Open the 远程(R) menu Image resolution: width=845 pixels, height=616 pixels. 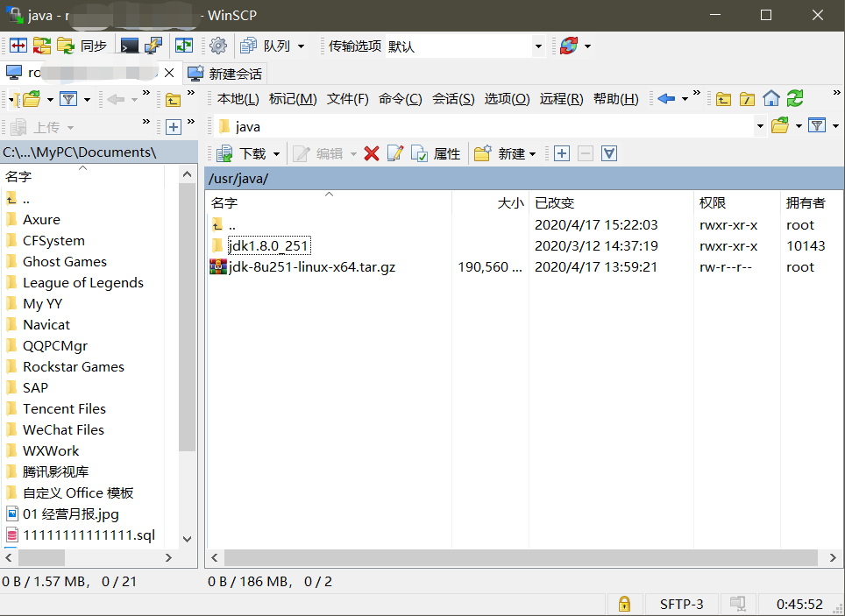(562, 99)
